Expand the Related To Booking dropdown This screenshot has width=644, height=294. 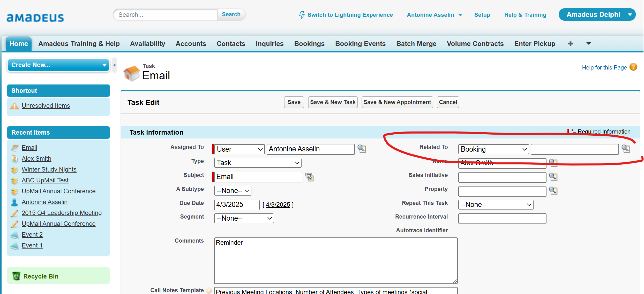(493, 149)
